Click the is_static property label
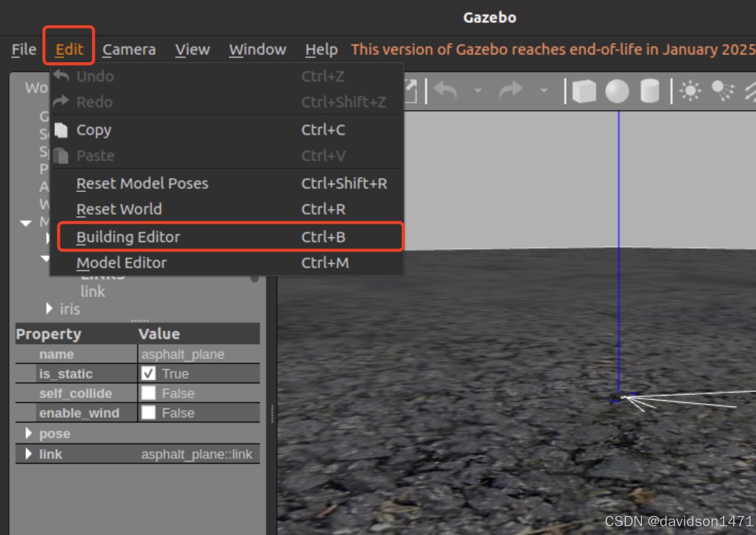756x535 pixels. tap(66, 374)
